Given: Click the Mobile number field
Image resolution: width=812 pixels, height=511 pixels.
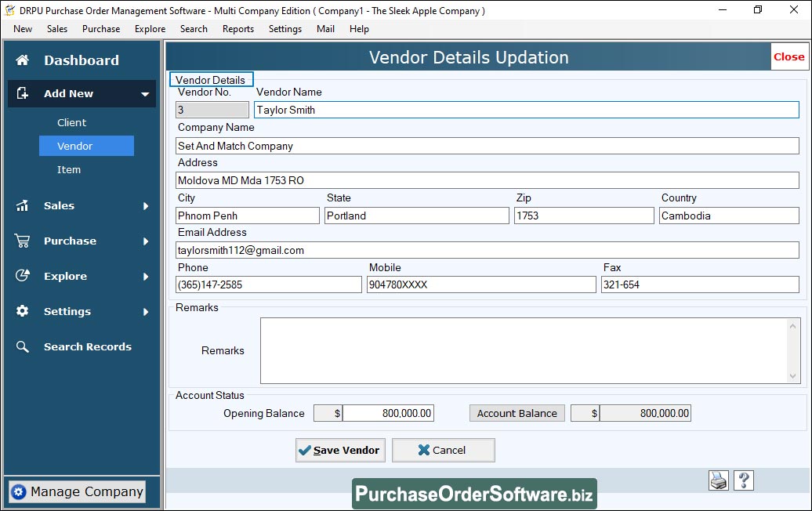Looking at the screenshot, I should click(481, 284).
